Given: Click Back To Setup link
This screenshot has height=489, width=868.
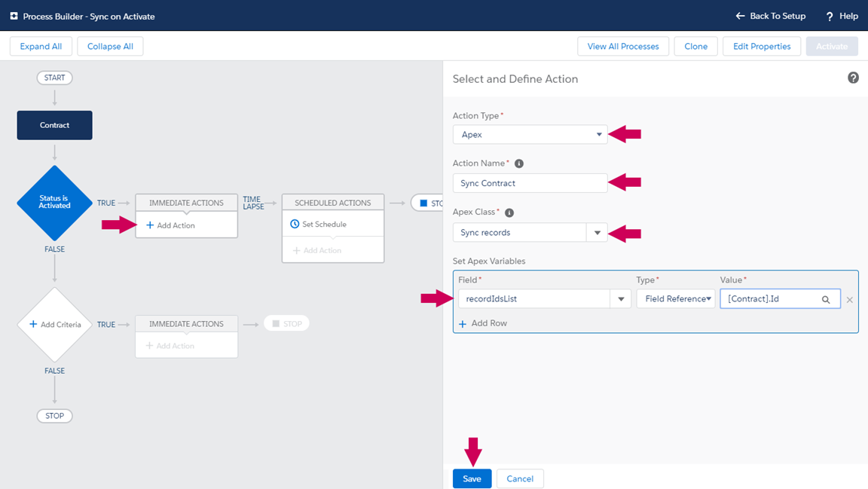Looking at the screenshot, I should click(x=771, y=16).
